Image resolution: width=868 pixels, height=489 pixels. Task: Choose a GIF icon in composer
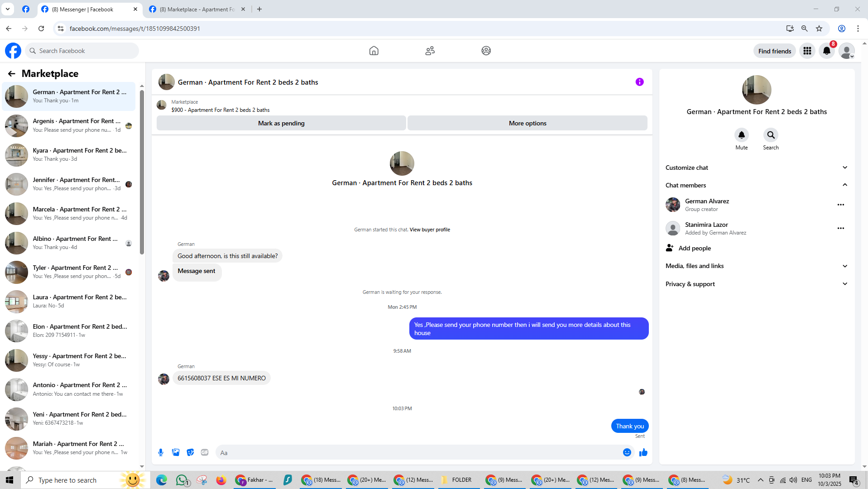point(205,452)
